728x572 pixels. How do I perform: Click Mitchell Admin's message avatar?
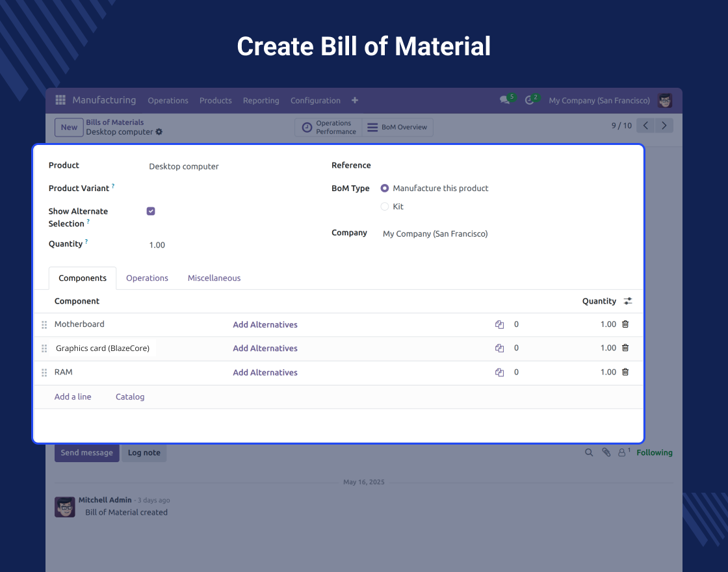(64, 506)
